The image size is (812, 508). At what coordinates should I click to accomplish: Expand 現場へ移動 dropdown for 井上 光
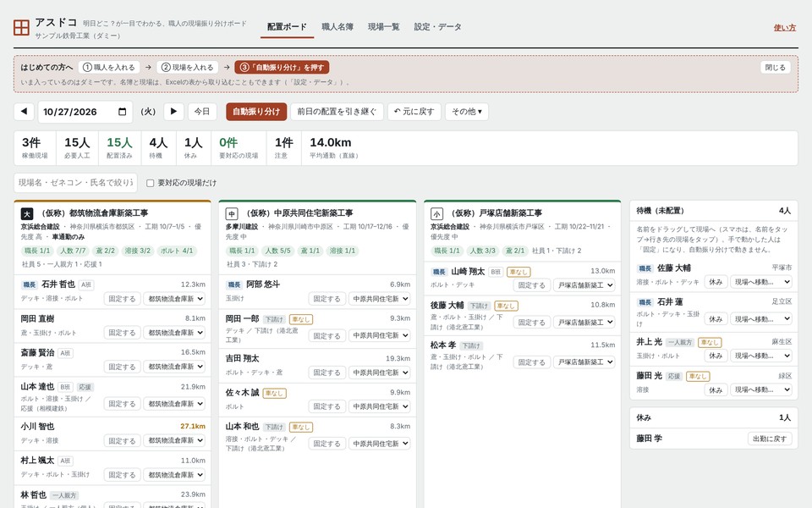point(761,356)
